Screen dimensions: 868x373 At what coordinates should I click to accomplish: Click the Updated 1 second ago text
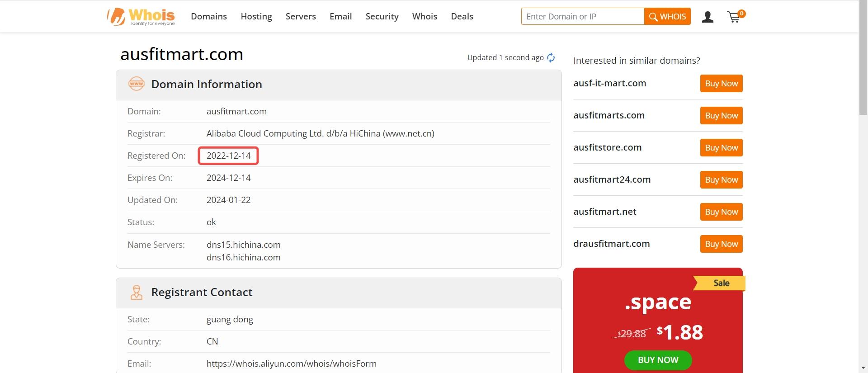click(505, 57)
